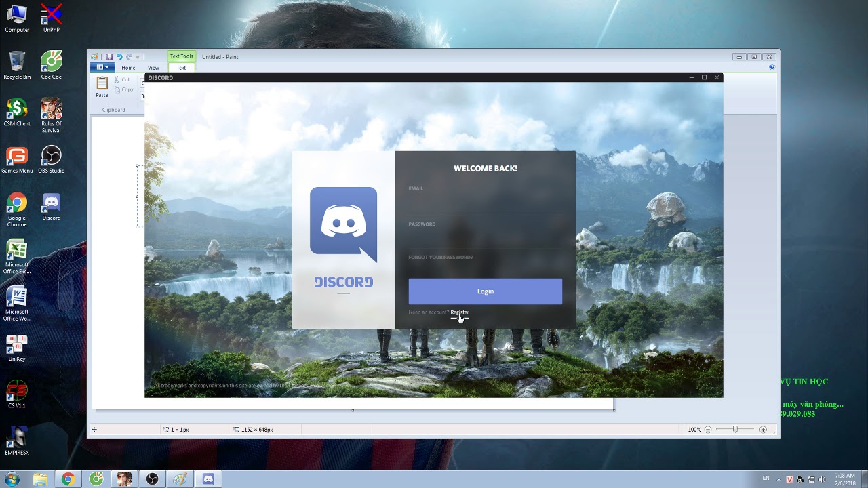The width and height of the screenshot is (868, 488).
Task: Select the CSM Client desktop icon
Action: 17,112
